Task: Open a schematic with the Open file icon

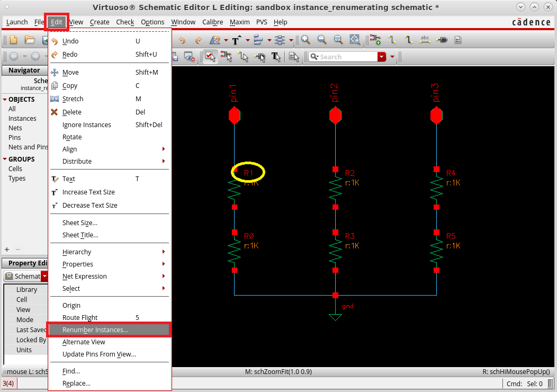Action: [x=30, y=40]
